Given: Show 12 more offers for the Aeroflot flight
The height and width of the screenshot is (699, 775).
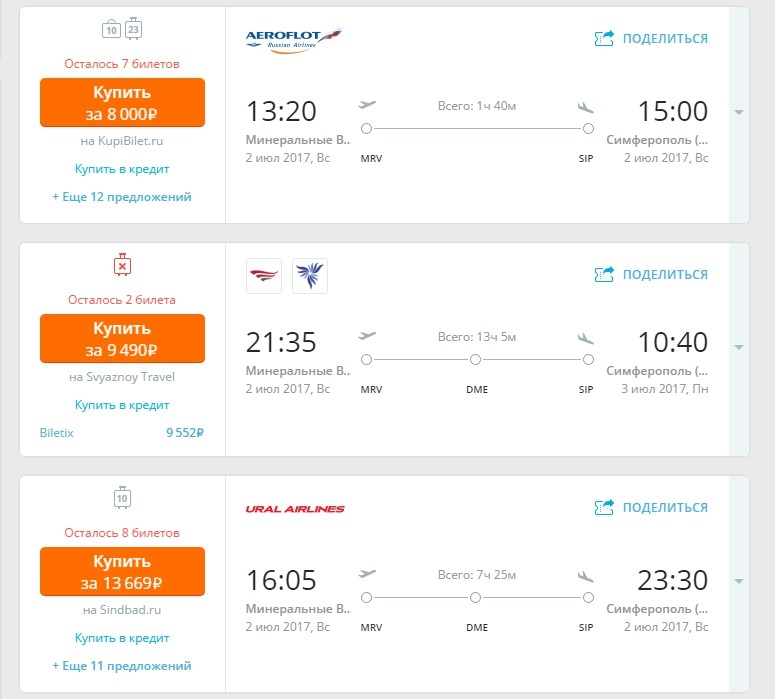Looking at the screenshot, I should tap(122, 197).
